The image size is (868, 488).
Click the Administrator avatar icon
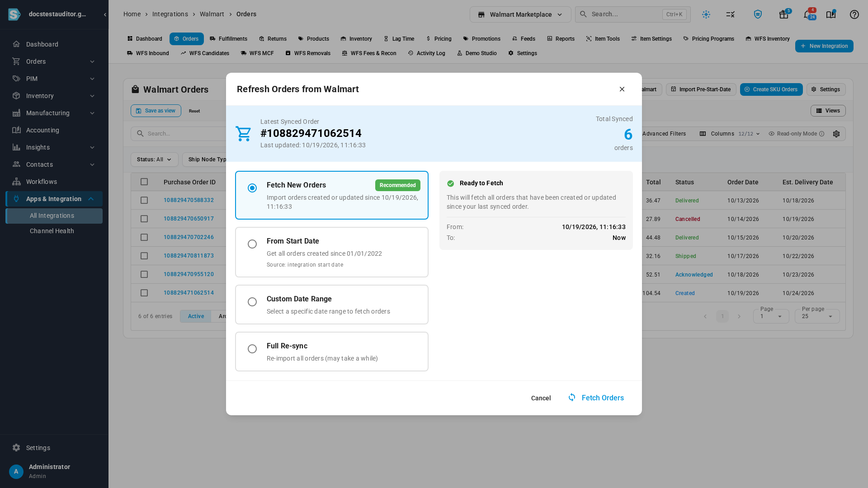[16, 471]
